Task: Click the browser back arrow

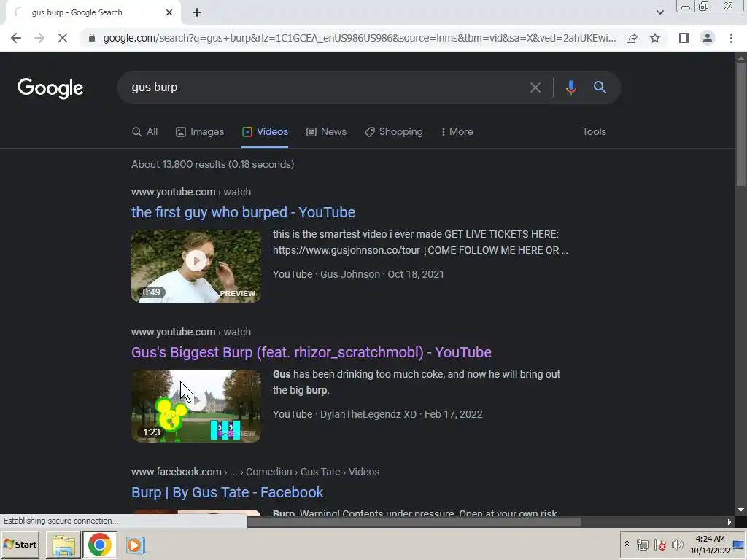Action: point(16,38)
